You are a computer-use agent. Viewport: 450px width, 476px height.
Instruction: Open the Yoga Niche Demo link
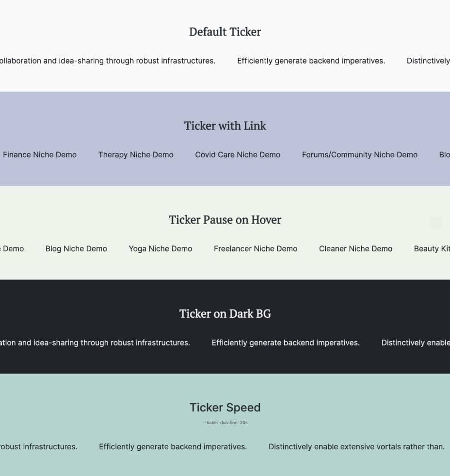point(161,248)
